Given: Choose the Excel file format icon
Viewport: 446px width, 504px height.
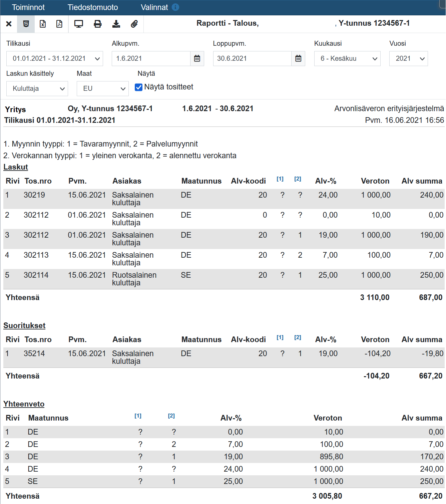Looking at the screenshot, I should pos(43,24).
